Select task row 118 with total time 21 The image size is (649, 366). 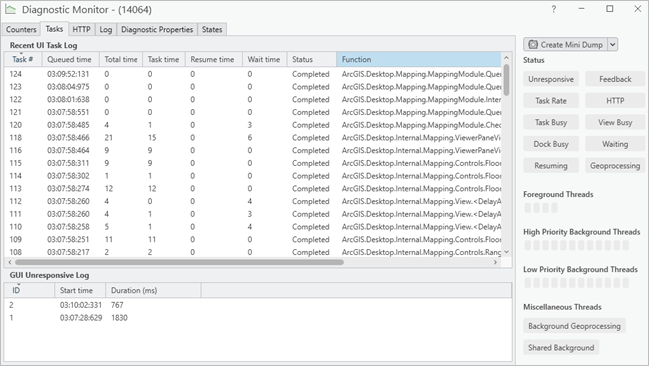click(253, 138)
